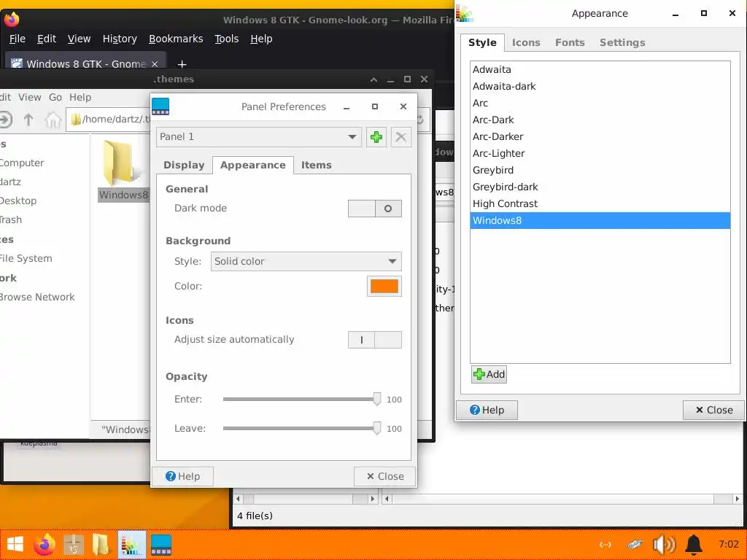The height and width of the screenshot is (560, 747).
Task: Open the Windows start menu icon in taskbar
Action: pyautogui.click(x=15, y=544)
